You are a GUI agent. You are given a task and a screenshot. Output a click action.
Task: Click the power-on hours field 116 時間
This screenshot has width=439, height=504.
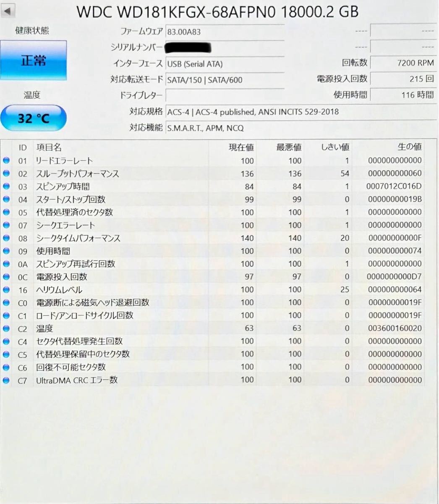(x=402, y=94)
